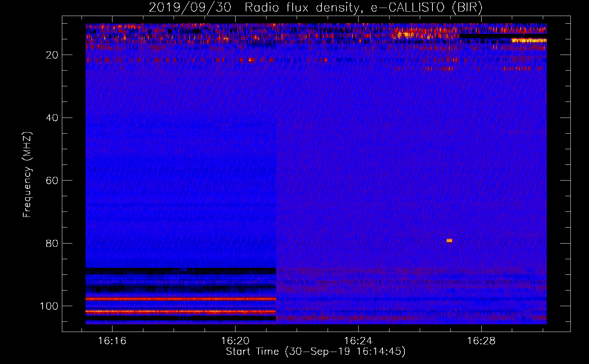Click the bright yellow emission band at top right
The width and height of the screenshot is (589, 364).
[x=529, y=40]
